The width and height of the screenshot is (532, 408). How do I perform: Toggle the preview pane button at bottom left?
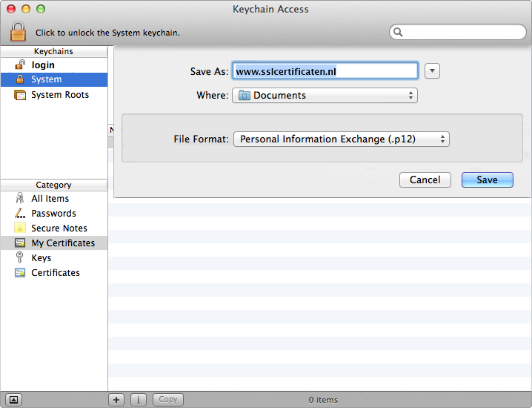14,400
